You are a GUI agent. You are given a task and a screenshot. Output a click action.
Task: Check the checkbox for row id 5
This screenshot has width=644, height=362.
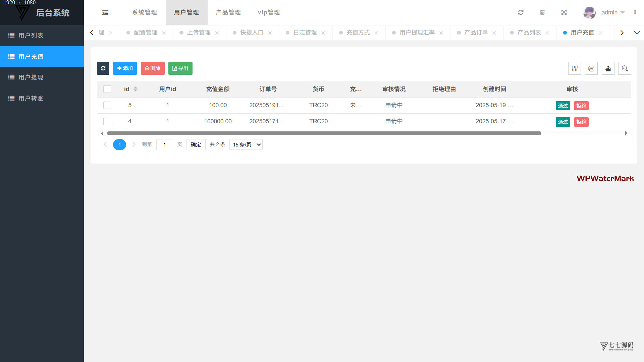[107, 105]
